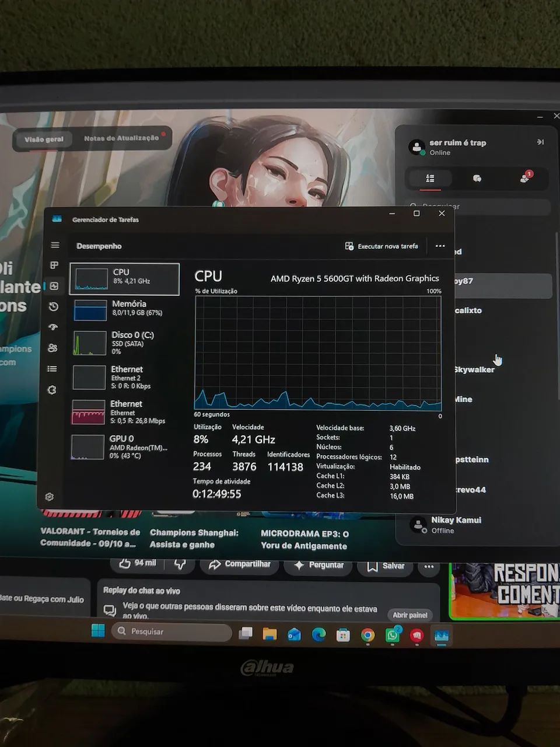
Task: Open the Users icon in sidebar
Action: click(52, 348)
